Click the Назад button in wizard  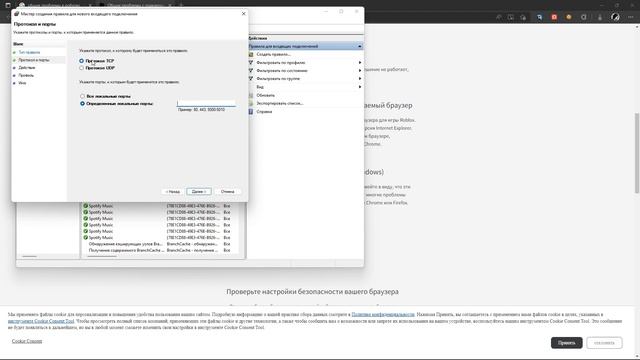pyautogui.click(x=173, y=191)
